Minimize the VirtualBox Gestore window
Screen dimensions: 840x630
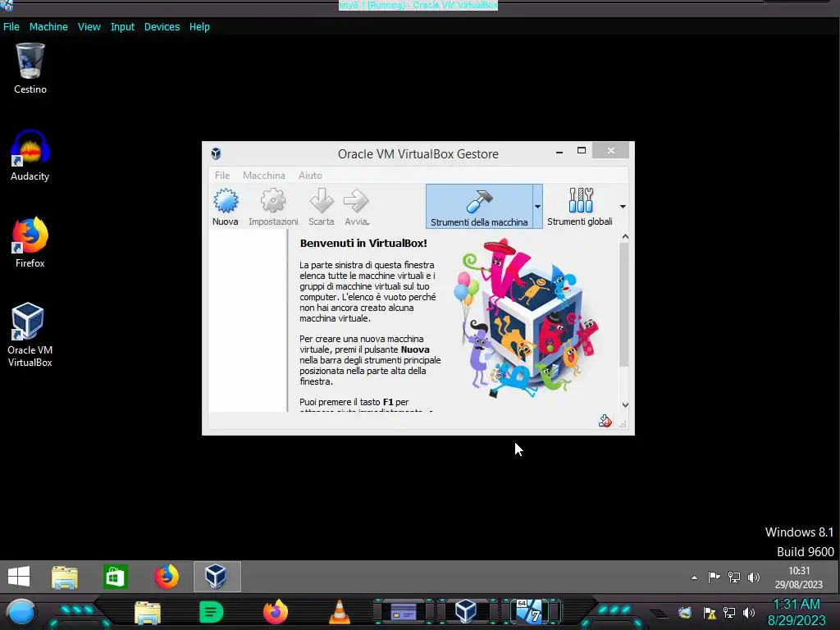coord(559,151)
